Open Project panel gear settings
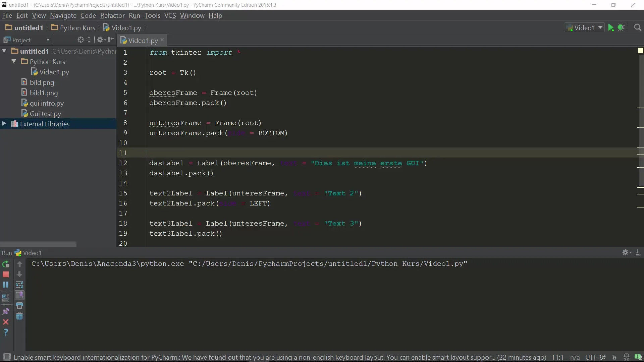Viewport: 644px width, 362px height. (x=101, y=40)
